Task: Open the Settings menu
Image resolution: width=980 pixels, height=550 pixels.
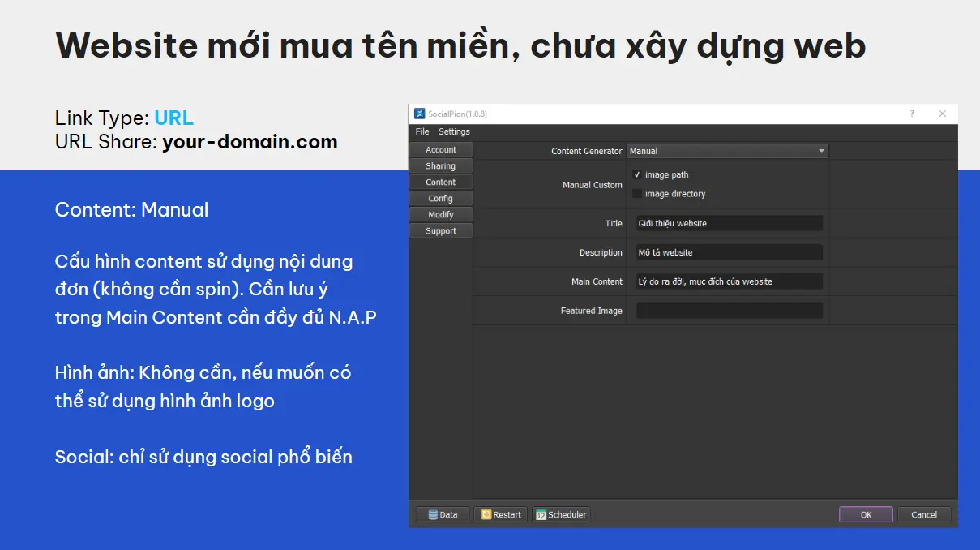Action: click(454, 131)
